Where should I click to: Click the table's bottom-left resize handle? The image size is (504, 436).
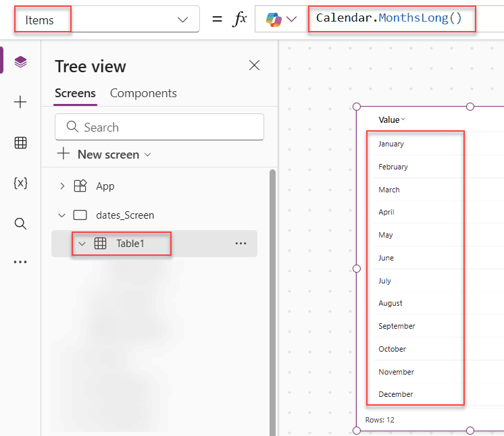[357, 431]
